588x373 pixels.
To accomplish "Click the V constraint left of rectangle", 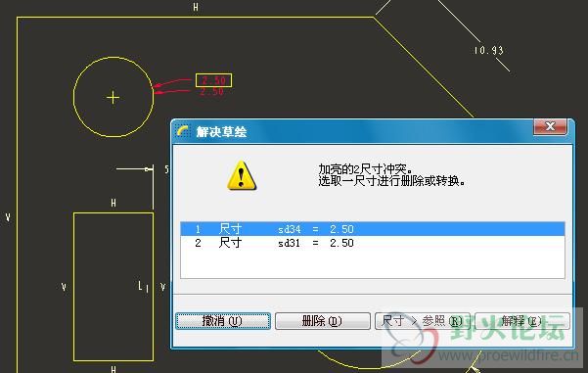I will 64,287.
